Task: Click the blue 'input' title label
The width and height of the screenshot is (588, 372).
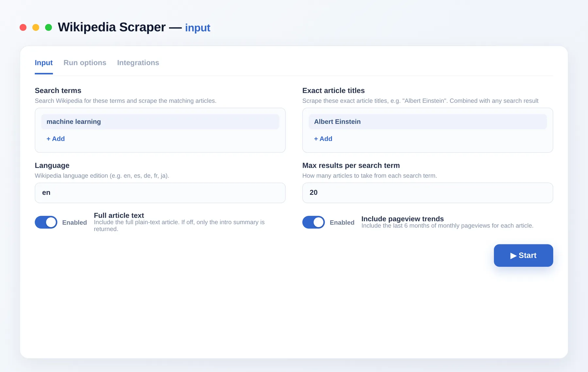Action: click(x=198, y=28)
